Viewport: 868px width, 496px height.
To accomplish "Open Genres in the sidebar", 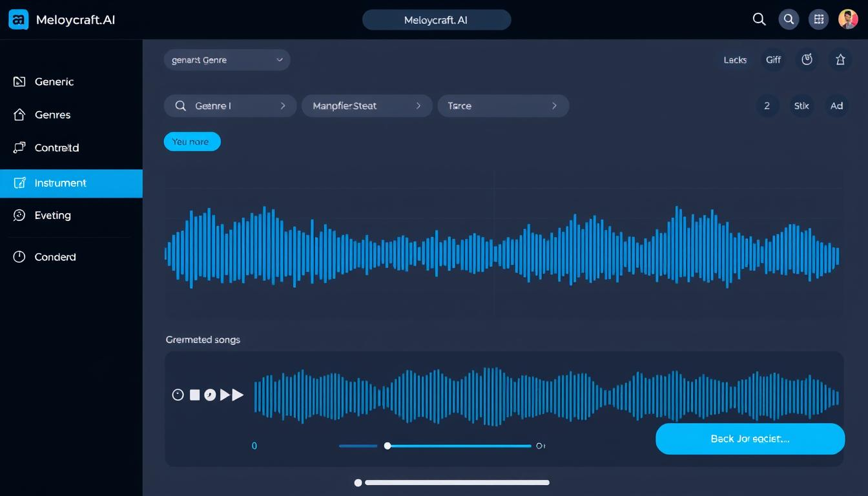I will pos(52,115).
